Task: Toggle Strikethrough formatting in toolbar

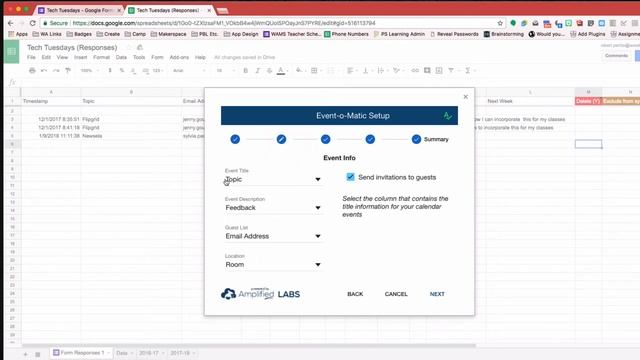Action: coord(269,71)
